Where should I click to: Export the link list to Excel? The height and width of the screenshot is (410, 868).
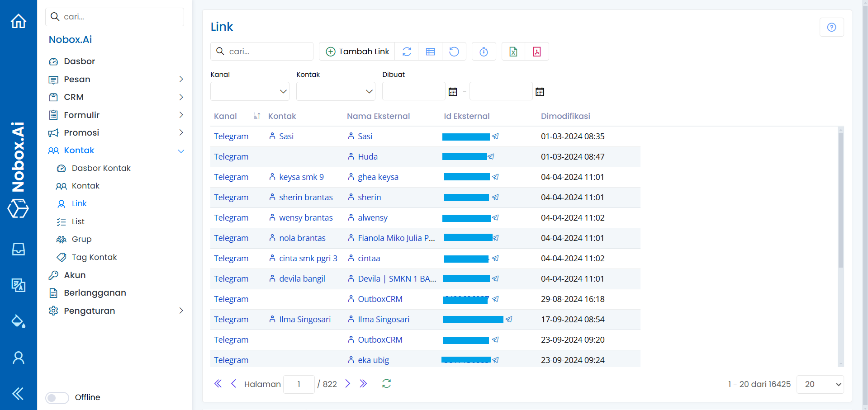[513, 52]
